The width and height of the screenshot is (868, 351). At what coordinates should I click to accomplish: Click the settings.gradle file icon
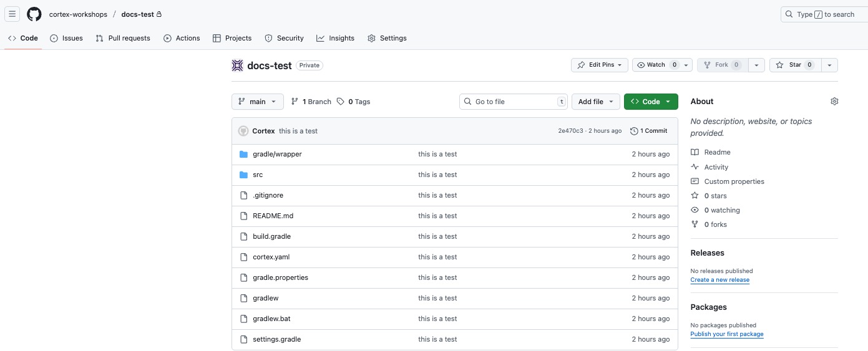244,339
